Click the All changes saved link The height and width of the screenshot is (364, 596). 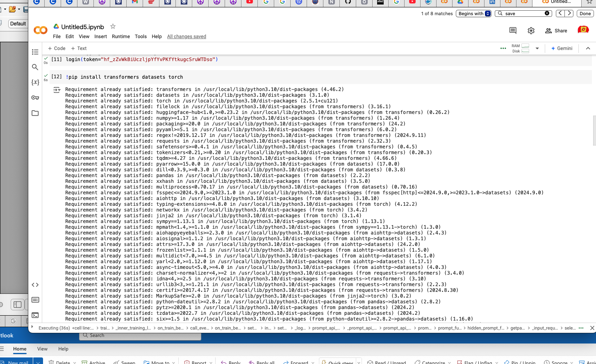click(187, 36)
